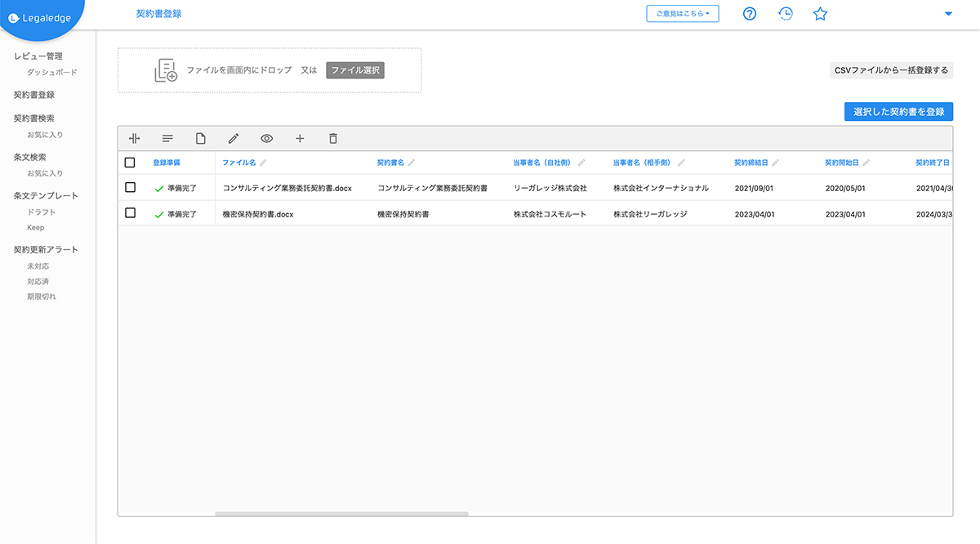Click the ファイル選択 button
This screenshot has width=980, height=544.
pos(355,70)
